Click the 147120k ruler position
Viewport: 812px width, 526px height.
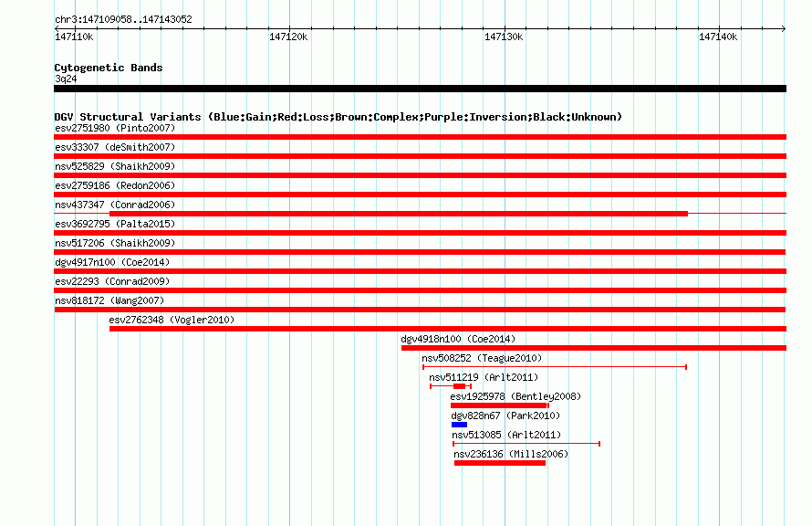[x=288, y=37]
